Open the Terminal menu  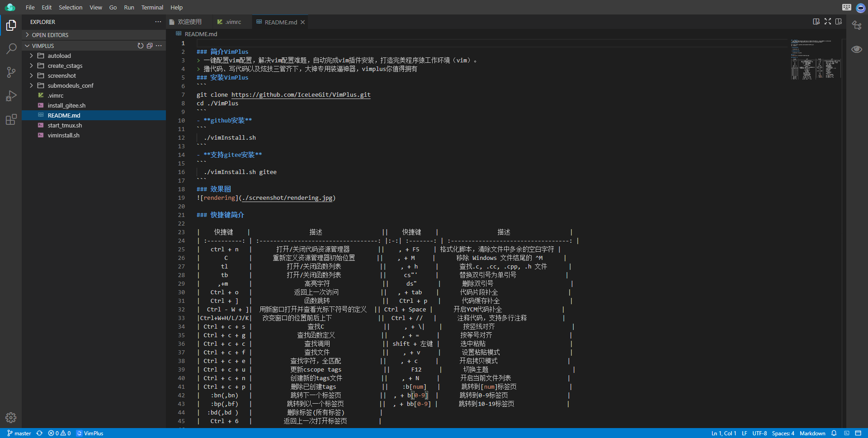(x=152, y=7)
